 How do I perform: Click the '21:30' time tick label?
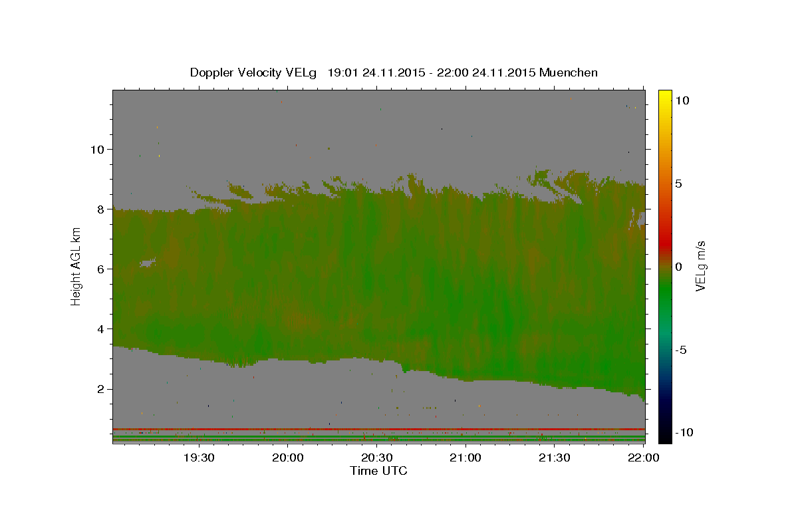coord(554,458)
